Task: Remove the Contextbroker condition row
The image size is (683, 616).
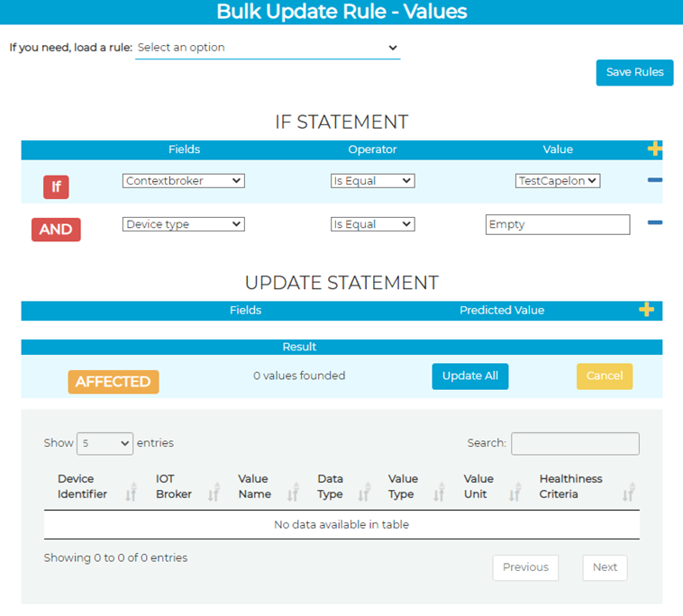Action: click(654, 180)
